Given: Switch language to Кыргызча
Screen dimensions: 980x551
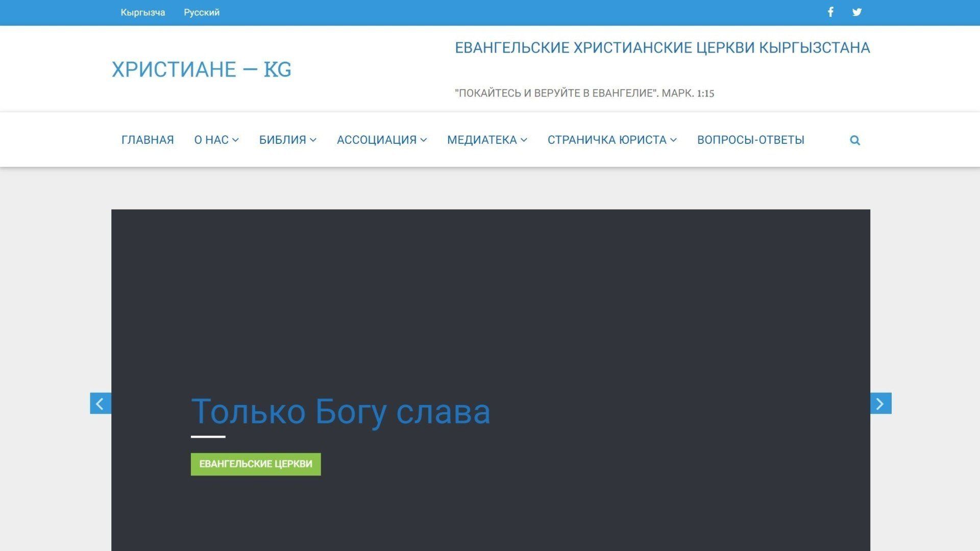Looking at the screenshot, I should 143,13.
